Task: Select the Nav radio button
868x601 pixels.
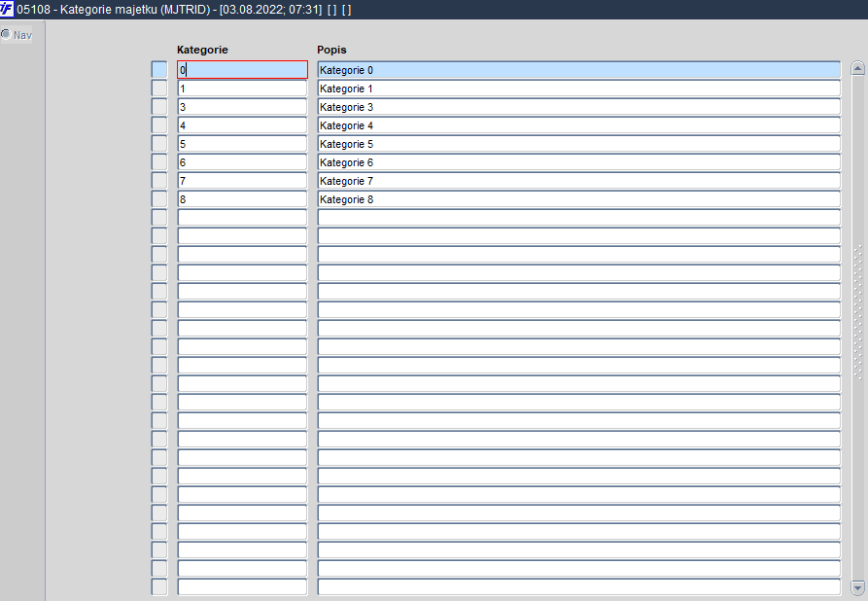Action: [6, 34]
